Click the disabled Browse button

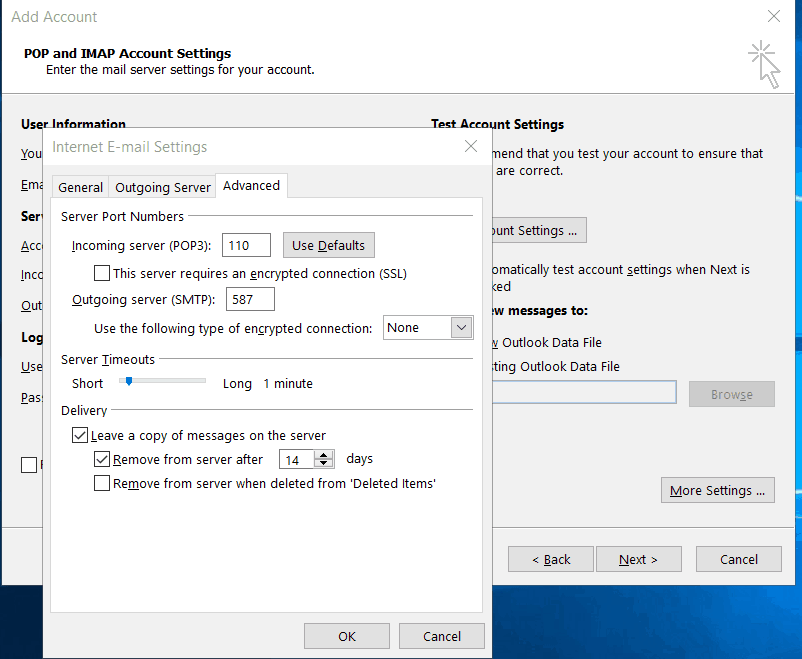pos(731,394)
